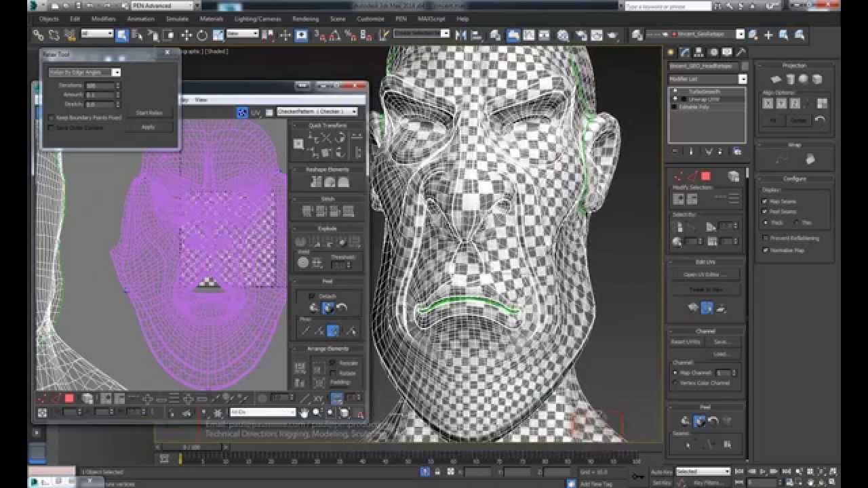
Task: Click the Align to X button
Action: click(768, 104)
